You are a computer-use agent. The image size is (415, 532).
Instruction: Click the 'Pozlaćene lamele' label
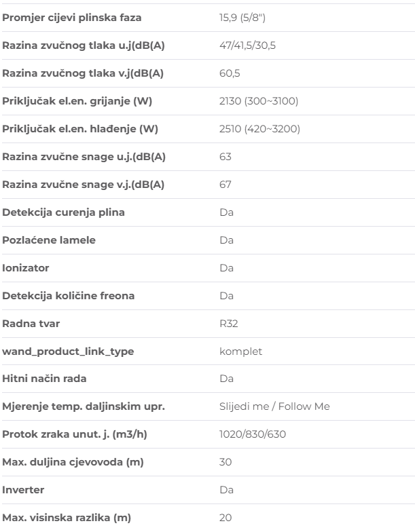[x=48, y=240]
